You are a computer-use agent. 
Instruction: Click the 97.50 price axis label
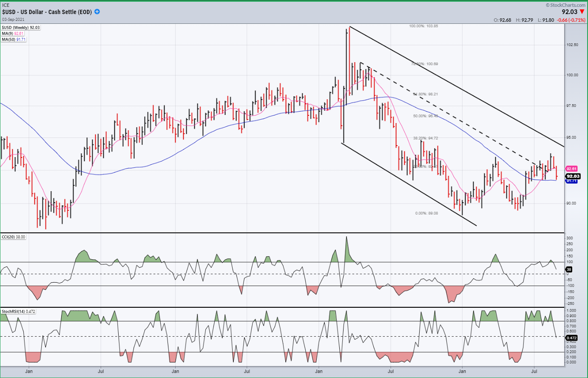pyautogui.click(x=572, y=106)
